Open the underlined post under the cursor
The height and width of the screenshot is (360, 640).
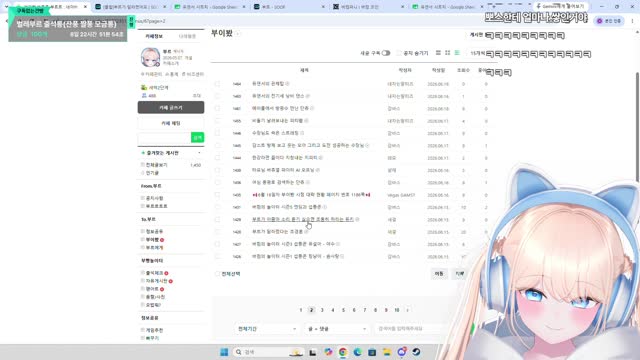coord(302,220)
